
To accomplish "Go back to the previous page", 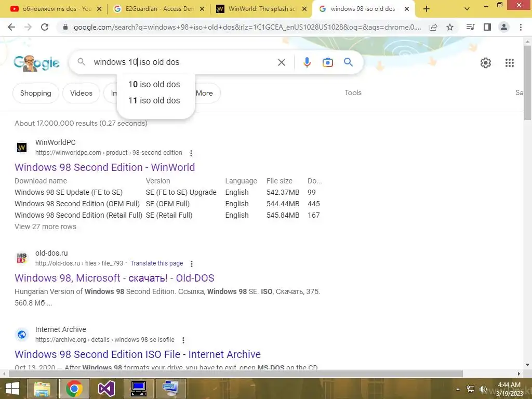I will click(x=11, y=27).
